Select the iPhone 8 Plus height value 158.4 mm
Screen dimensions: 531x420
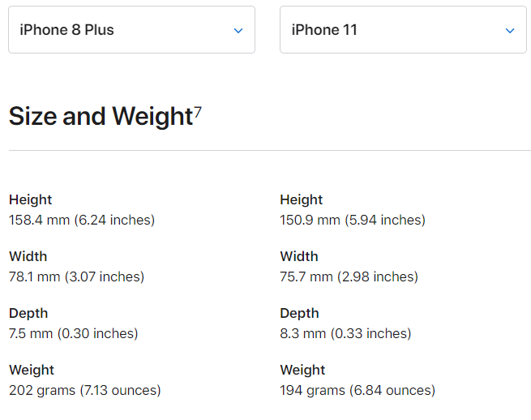pos(82,221)
